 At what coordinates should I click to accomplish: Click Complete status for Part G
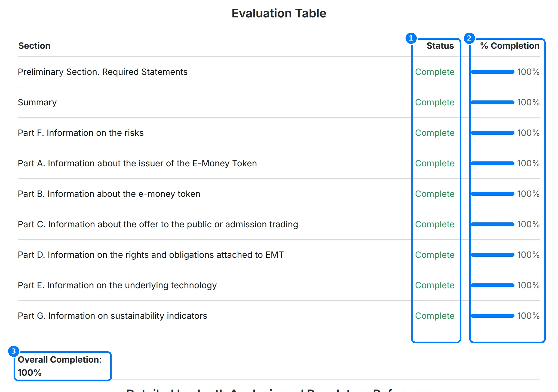point(435,316)
